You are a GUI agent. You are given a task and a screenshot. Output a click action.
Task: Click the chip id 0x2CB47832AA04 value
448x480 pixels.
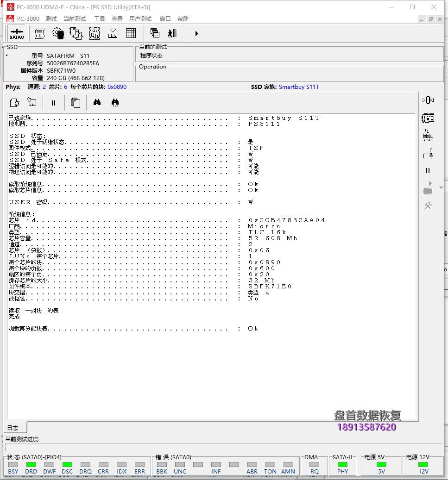[286, 220]
